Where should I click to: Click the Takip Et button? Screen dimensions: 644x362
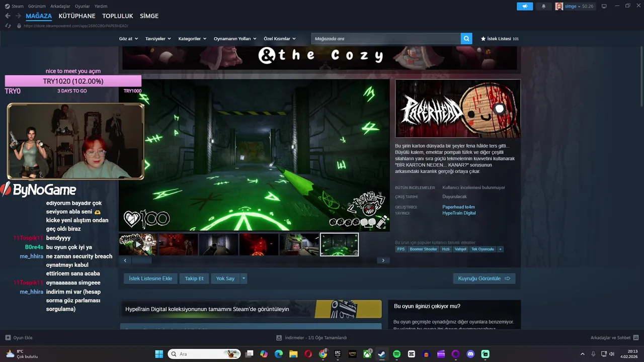[x=194, y=279]
